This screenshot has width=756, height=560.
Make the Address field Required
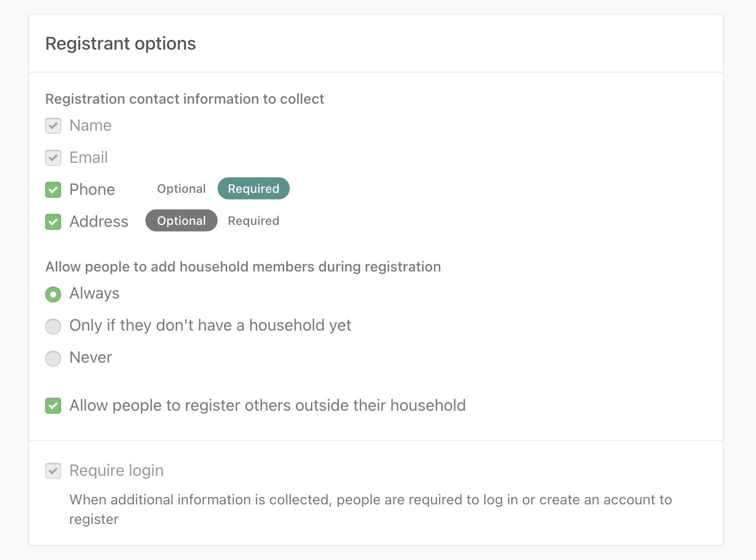pos(253,221)
